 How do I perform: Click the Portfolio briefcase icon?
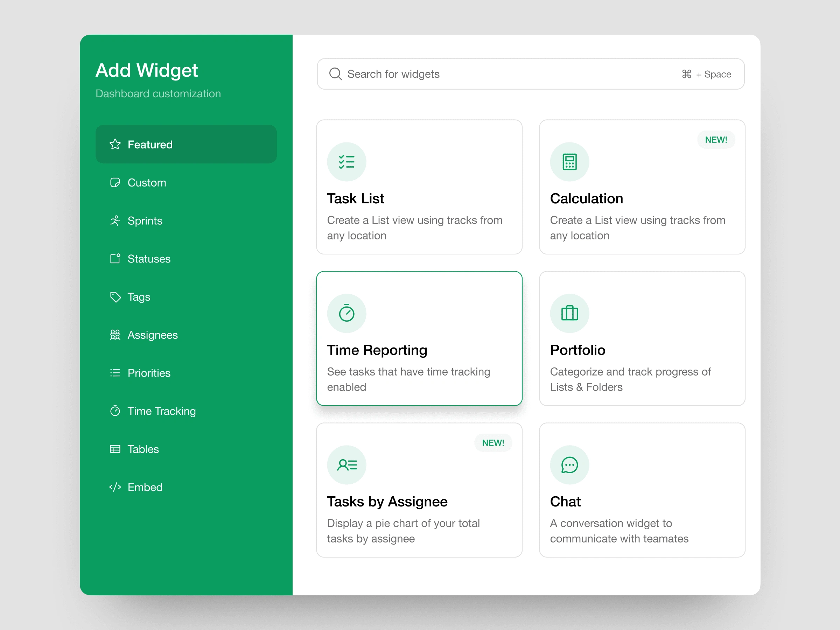point(569,313)
